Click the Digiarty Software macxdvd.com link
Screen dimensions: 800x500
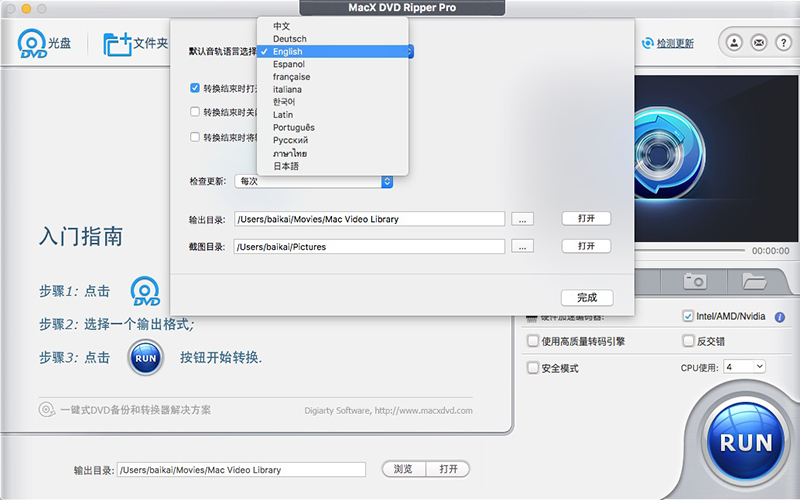point(388,411)
